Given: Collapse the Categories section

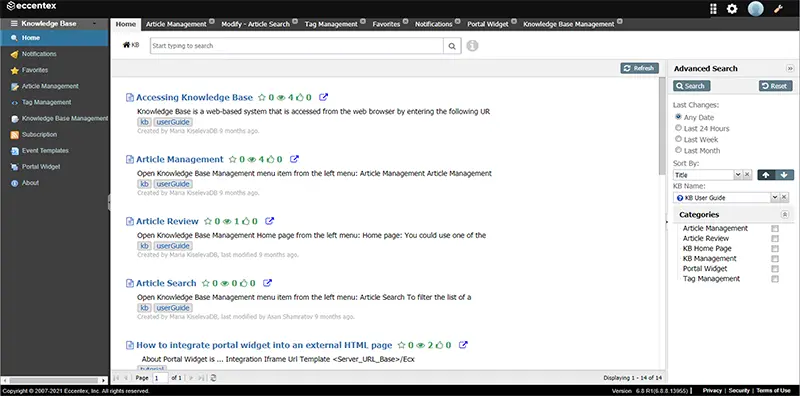Looking at the screenshot, I should tap(785, 215).
